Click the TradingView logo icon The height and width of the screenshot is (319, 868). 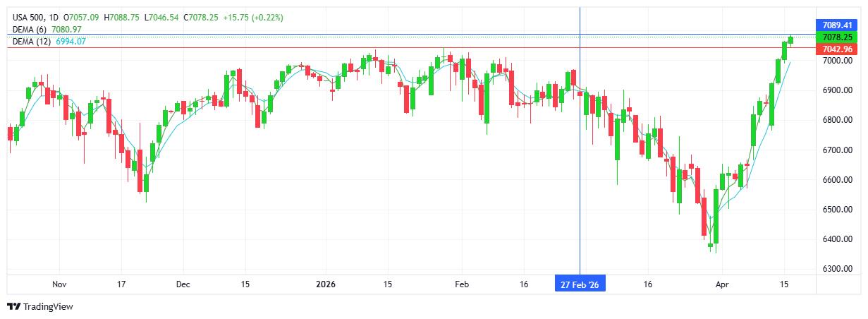[x=13, y=306]
